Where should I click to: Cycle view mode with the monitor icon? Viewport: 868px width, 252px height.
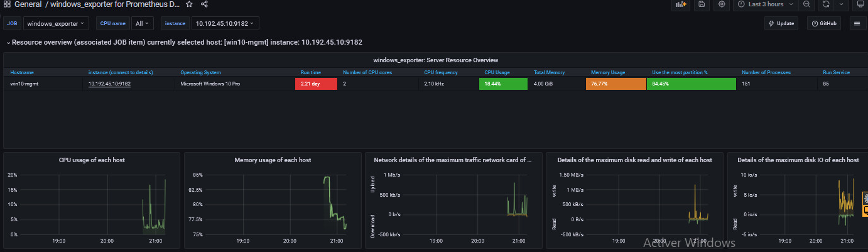860,4
